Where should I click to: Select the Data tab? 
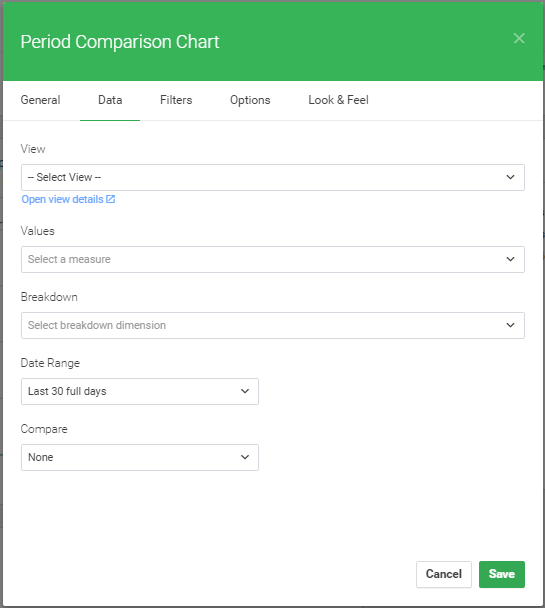[110, 100]
